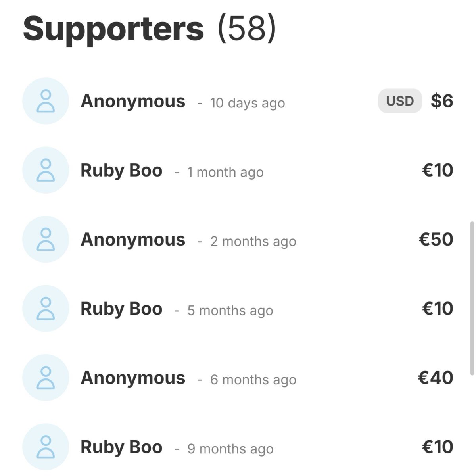Click the supporter count (58)
Image resolution: width=476 pixels, height=476 pixels.
pos(246,29)
